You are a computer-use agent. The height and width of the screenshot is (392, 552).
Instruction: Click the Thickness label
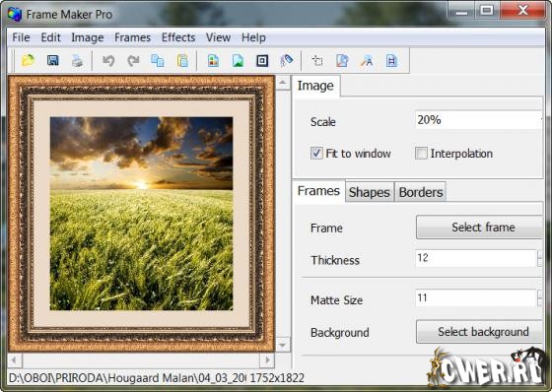click(335, 260)
